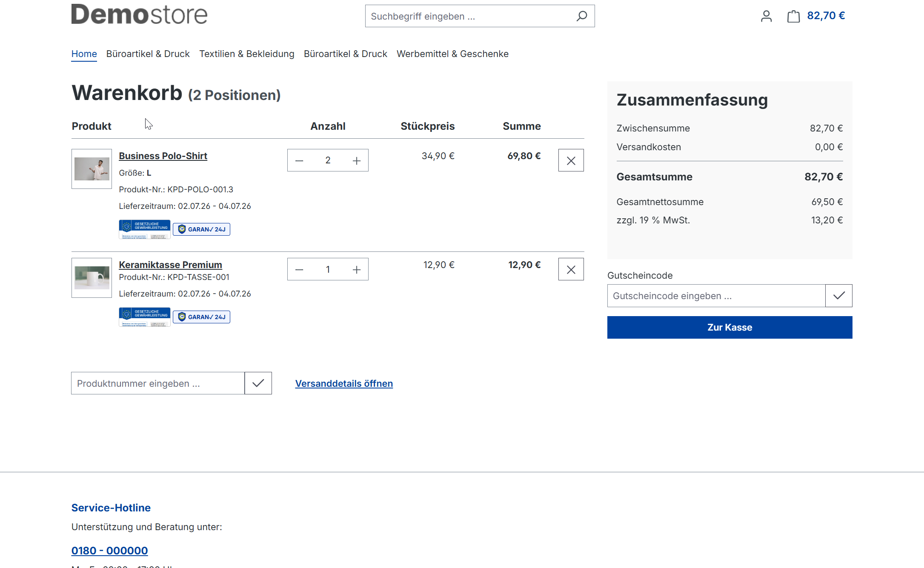This screenshot has height=568, width=924.
Task: Click the zzgl. 19 % MwSt. 13,20 € value
Action: coord(827,220)
